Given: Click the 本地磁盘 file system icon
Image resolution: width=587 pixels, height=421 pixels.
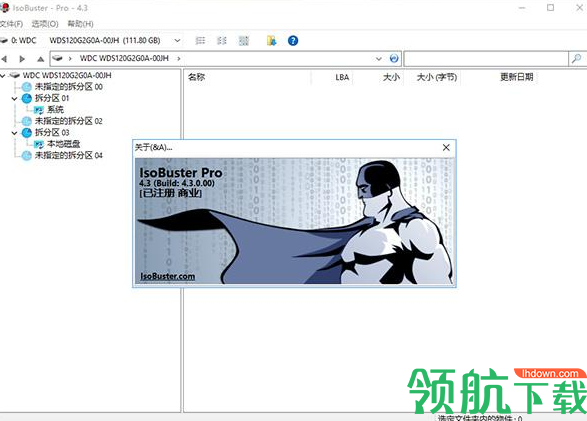Looking at the screenshot, I should [x=39, y=144].
